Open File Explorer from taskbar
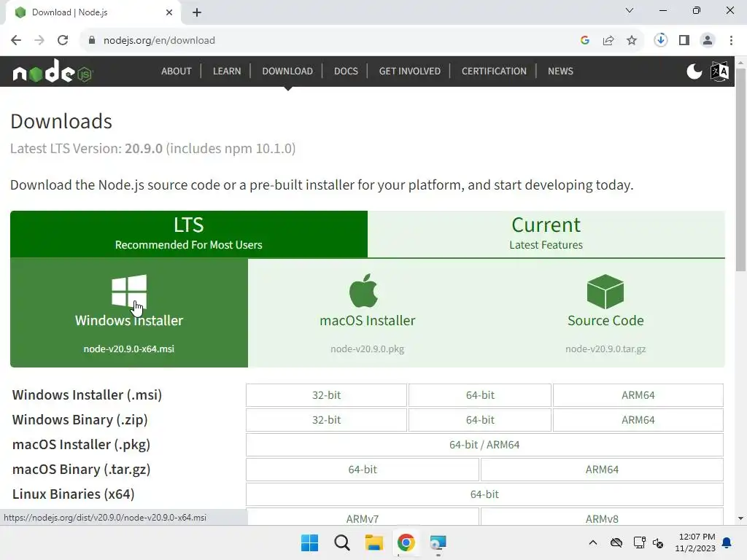This screenshot has height=560, width=747. (374, 542)
